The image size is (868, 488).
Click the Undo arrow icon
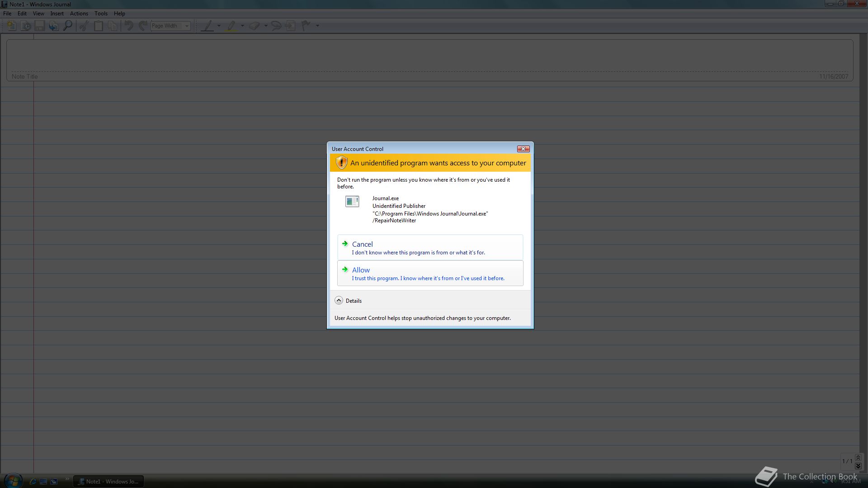(x=129, y=26)
